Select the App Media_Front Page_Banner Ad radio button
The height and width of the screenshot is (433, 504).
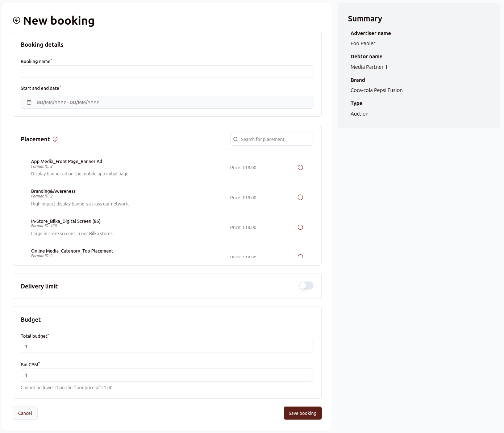pyautogui.click(x=300, y=167)
